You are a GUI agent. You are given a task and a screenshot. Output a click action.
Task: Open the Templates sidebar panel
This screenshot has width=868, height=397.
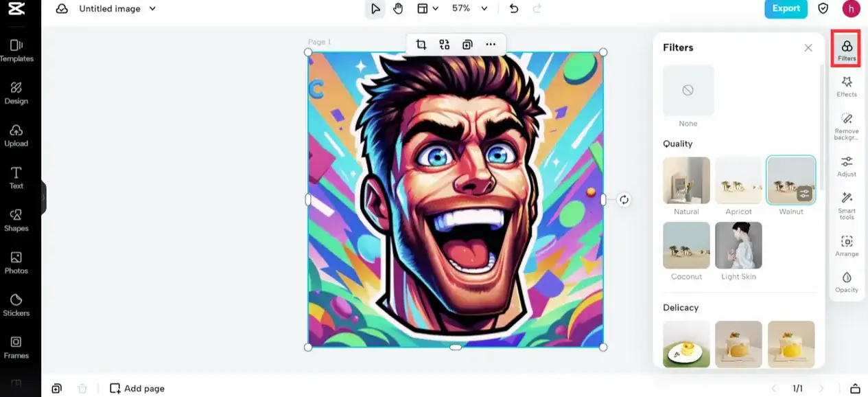pos(16,51)
